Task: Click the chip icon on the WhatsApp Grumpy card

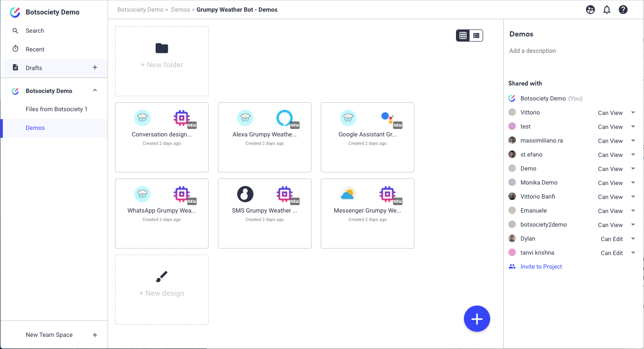Action: coord(181,194)
